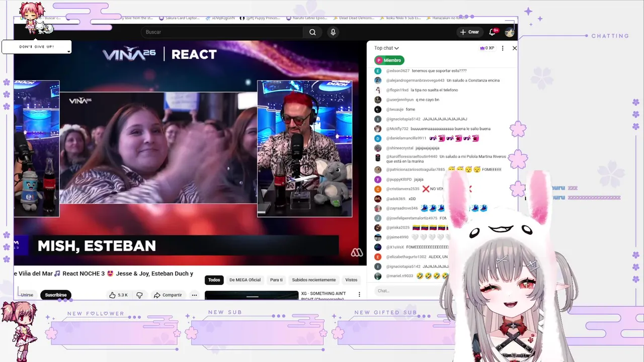Select the De MEGA Oficial chip
Viewport: 644px width, 362px height.
(x=245, y=280)
